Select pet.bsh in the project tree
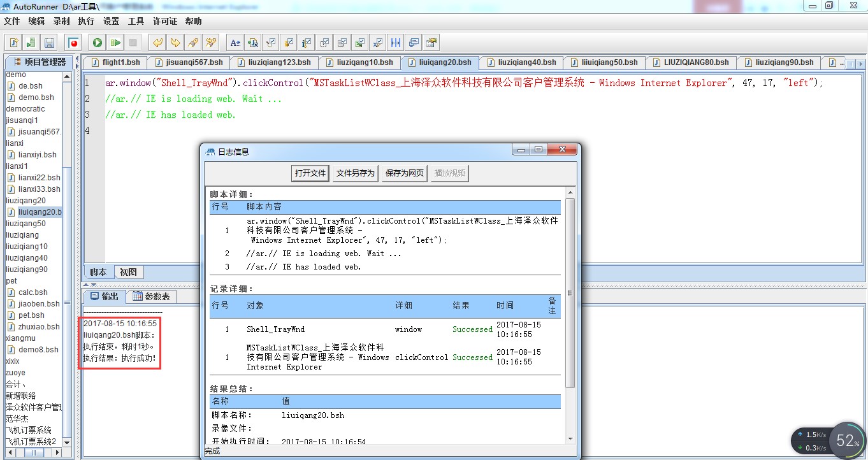 (x=31, y=315)
